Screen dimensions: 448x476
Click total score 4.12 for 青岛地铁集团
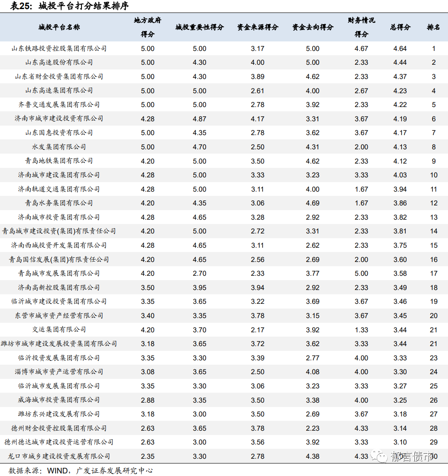(400, 161)
